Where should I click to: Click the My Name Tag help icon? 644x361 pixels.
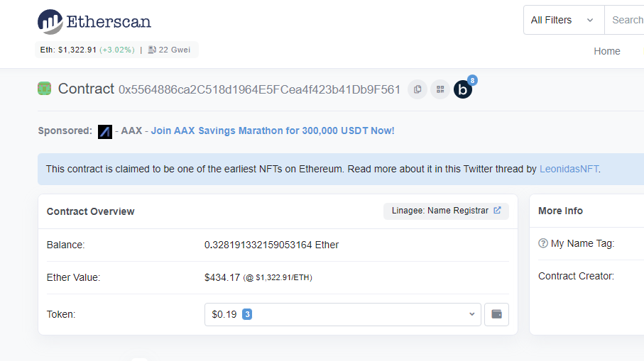543,244
